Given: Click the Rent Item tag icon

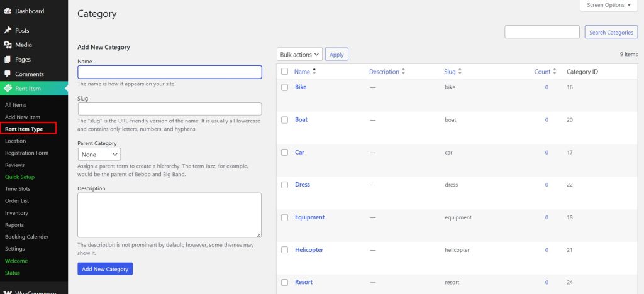Looking at the screenshot, I should (x=8, y=89).
